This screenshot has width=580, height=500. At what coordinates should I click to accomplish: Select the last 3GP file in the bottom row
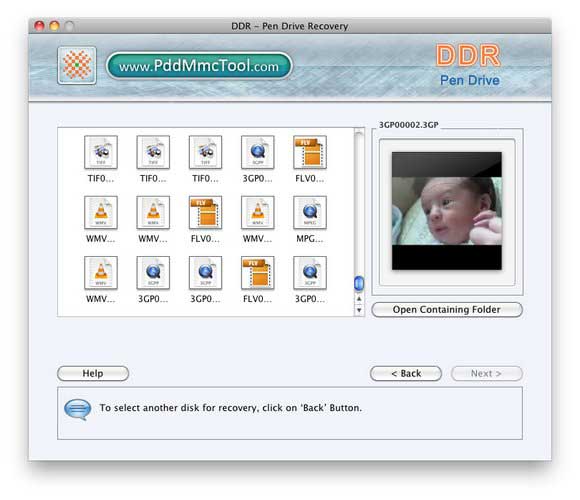[310, 273]
